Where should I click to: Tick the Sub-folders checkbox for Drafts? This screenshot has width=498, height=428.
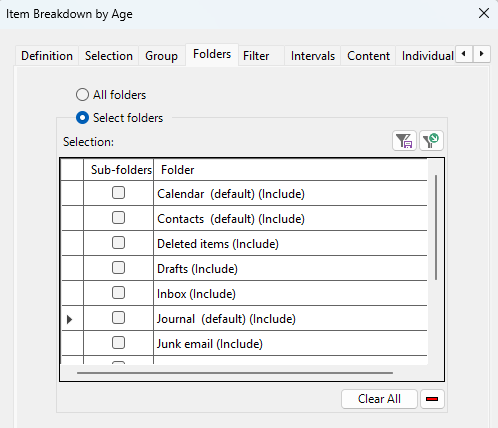point(118,268)
